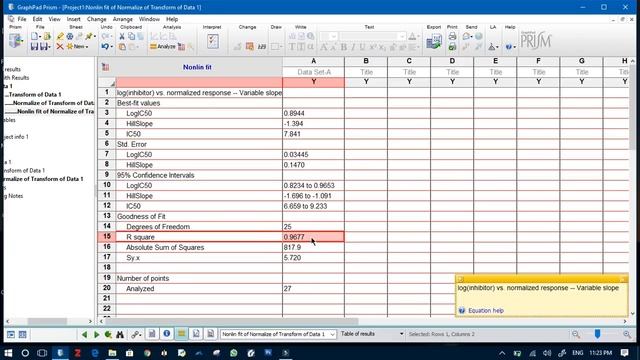The width and height of the screenshot is (640, 360).
Task: Click the red X delete sheet icon
Action: tap(60, 47)
